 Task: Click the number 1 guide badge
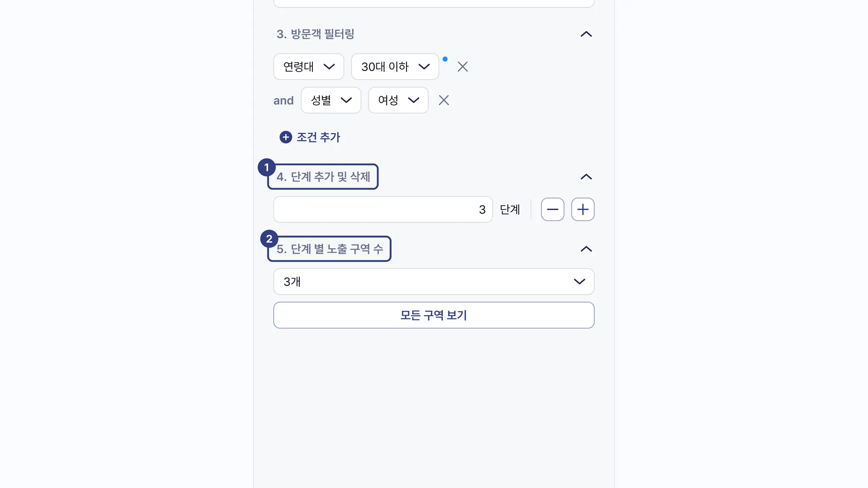click(267, 168)
